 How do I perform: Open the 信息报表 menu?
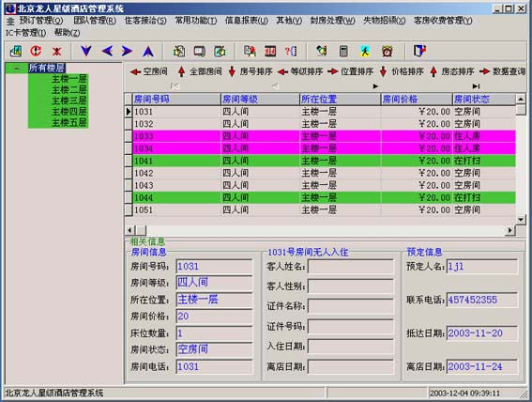(247, 21)
